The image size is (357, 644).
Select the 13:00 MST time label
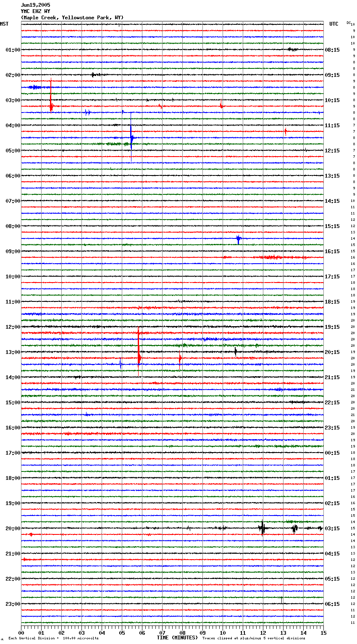[13, 352]
